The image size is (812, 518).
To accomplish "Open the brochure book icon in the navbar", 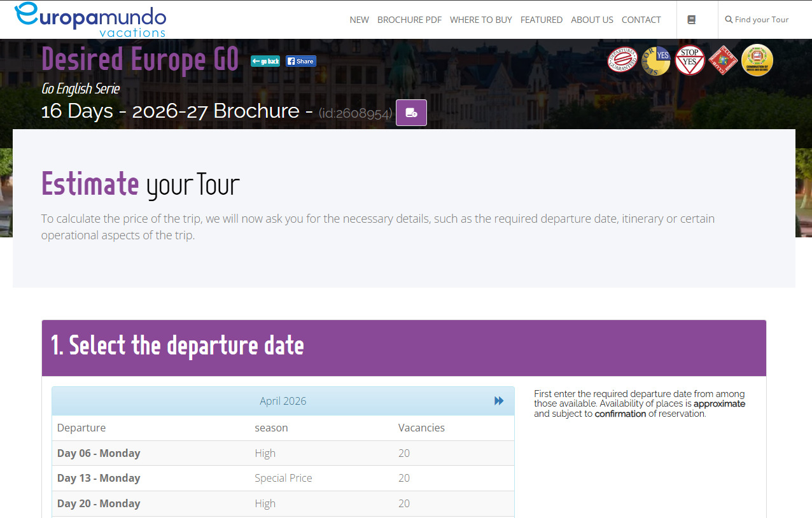I will [x=691, y=20].
